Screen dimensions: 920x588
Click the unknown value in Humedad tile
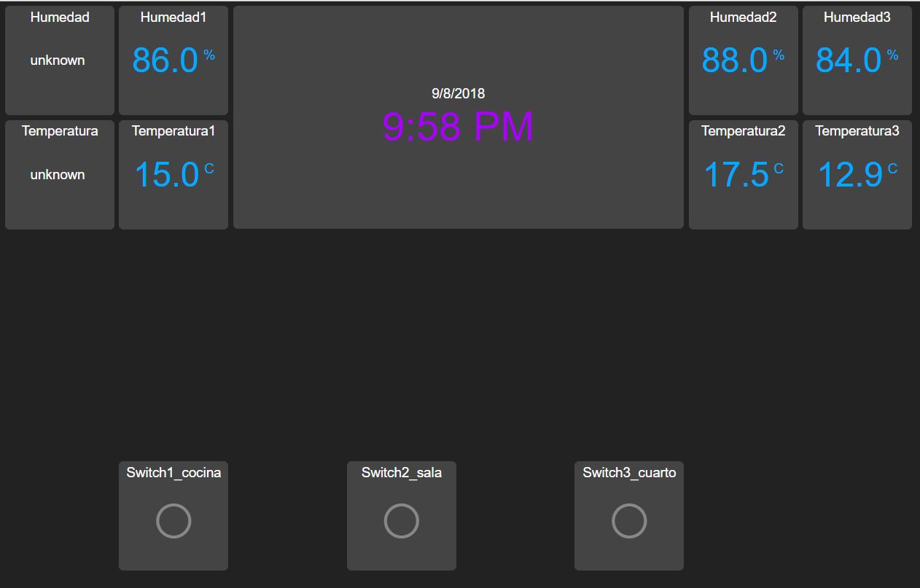click(58, 60)
